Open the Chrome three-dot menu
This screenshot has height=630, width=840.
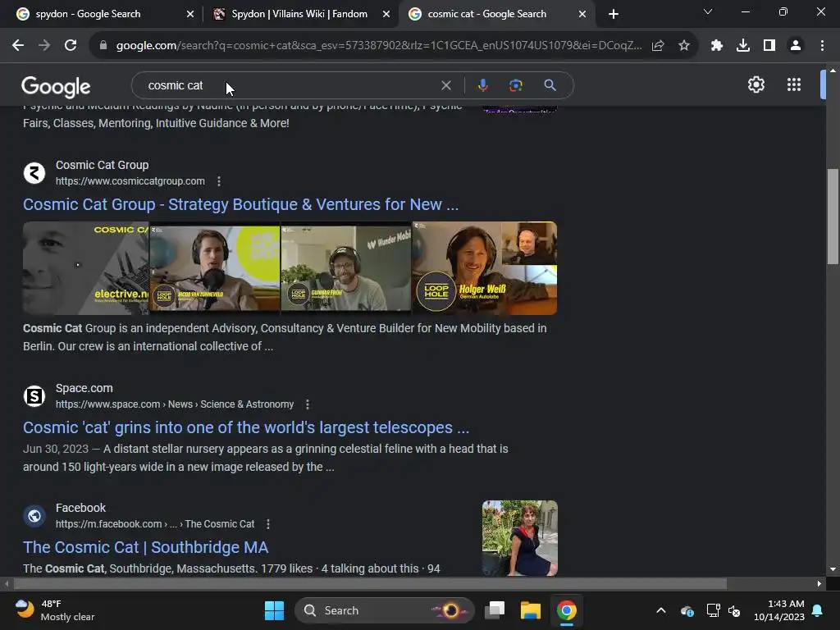(x=822, y=46)
